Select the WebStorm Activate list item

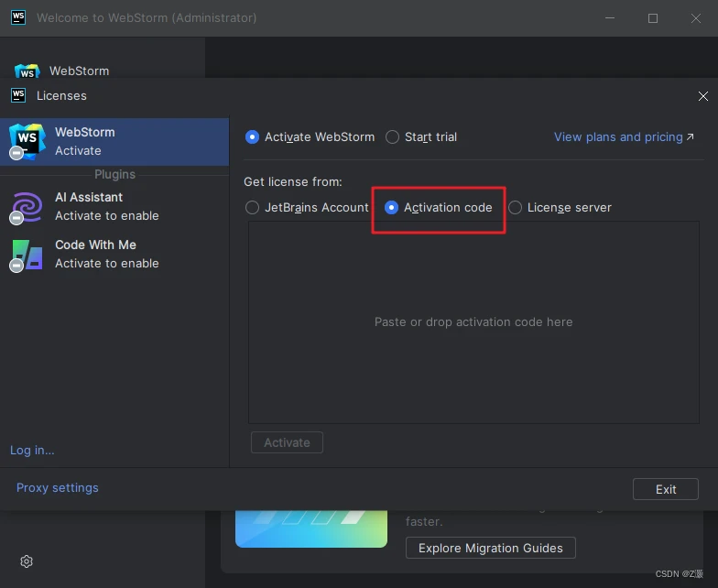tap(114, 141)
